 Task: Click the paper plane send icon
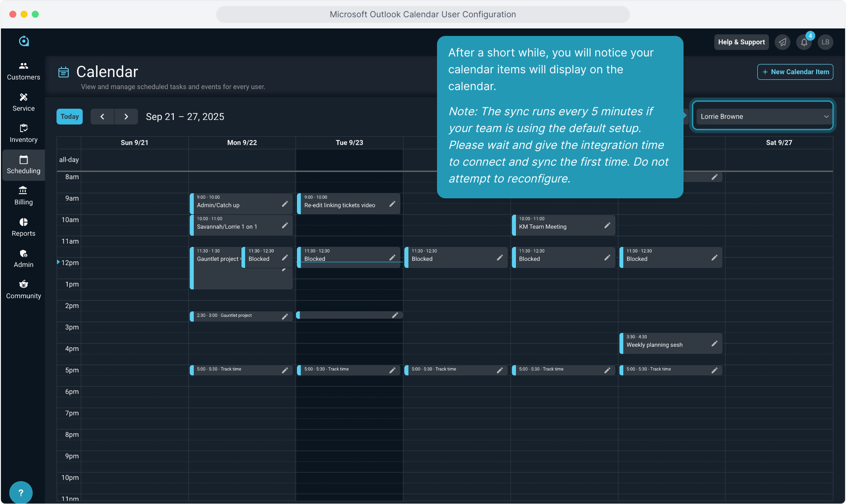pos(783,42)
